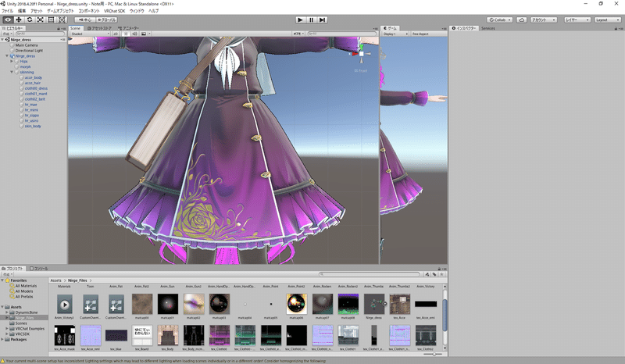Select Main Camera in Hierarchy
625x364 pixels.
[27, 45]
